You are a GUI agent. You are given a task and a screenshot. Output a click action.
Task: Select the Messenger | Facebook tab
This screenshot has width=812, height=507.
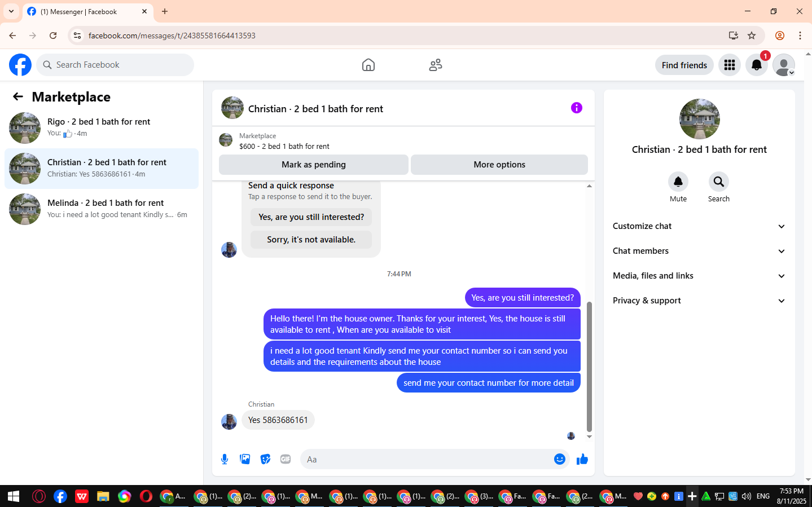(87, 11)
